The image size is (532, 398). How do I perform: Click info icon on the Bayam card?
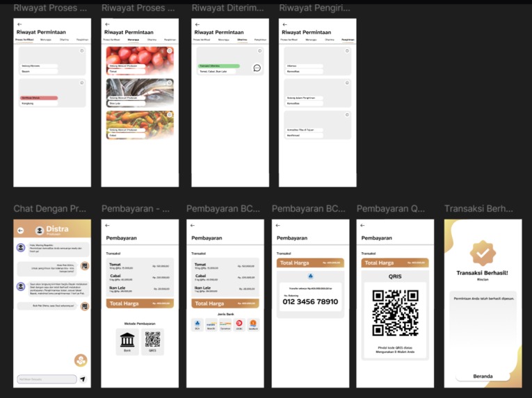point(82,51)
